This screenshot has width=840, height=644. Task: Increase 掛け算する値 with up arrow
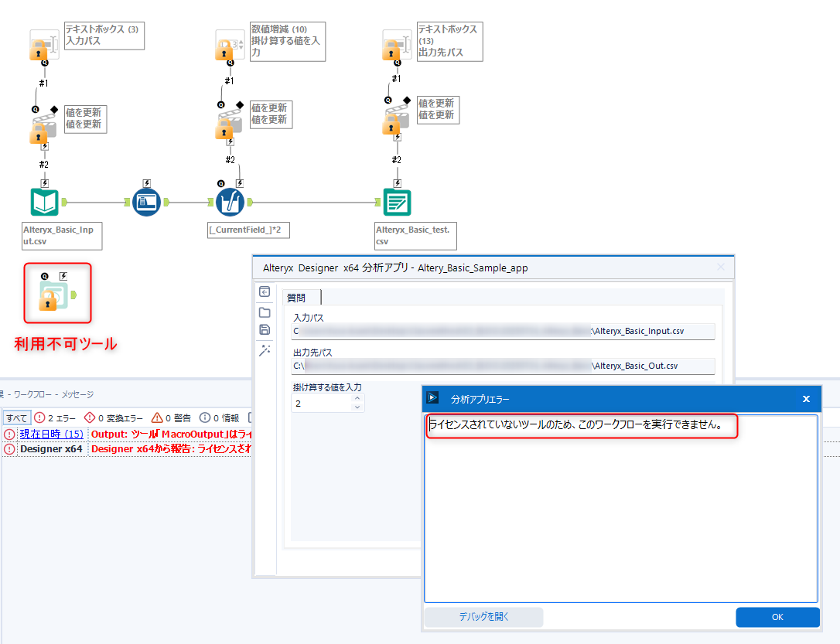(x=357, y=399)
